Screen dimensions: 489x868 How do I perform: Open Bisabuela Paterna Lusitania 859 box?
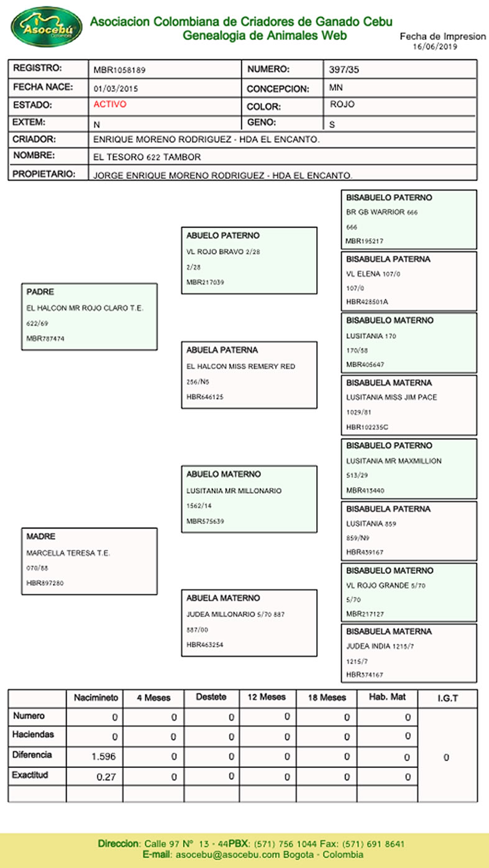(409, 530)
